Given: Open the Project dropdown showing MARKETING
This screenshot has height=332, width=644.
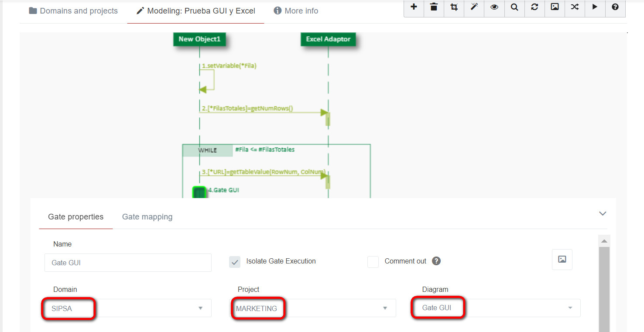Looking at the screenshot, I should click(312, 308).
